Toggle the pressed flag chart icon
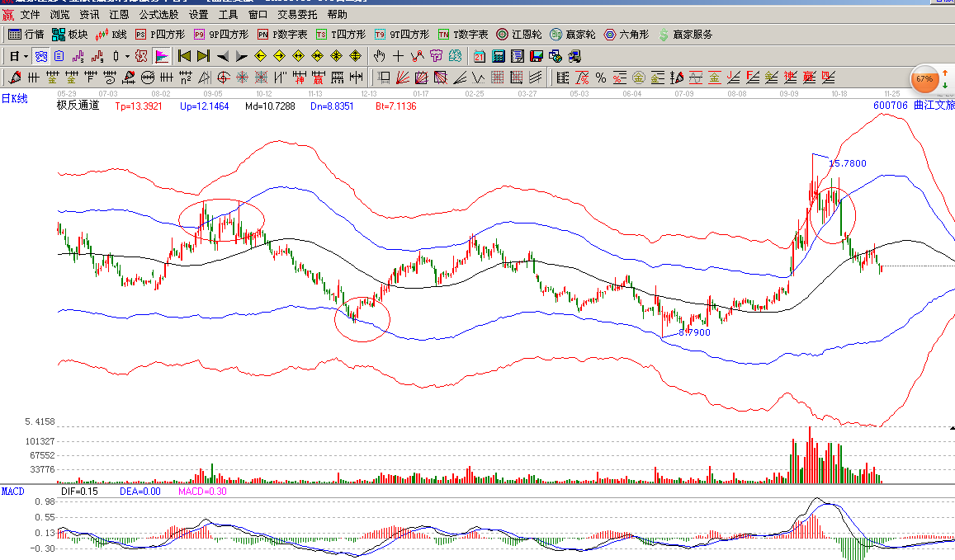The image size is (955, 560). (161, 56)
